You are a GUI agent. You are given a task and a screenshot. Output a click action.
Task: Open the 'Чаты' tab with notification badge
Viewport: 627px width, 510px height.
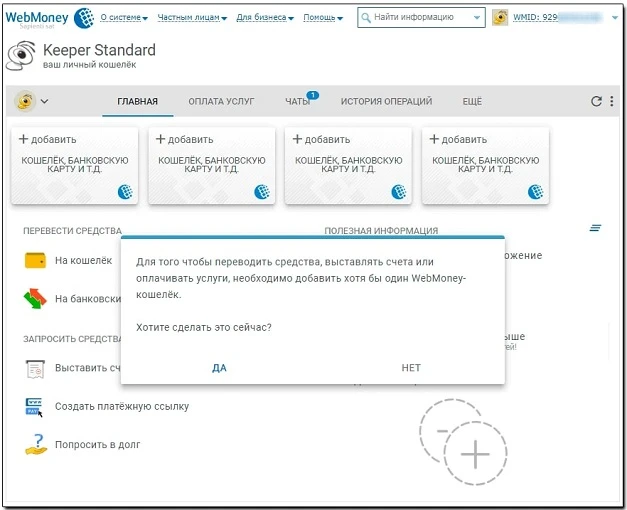297,102
